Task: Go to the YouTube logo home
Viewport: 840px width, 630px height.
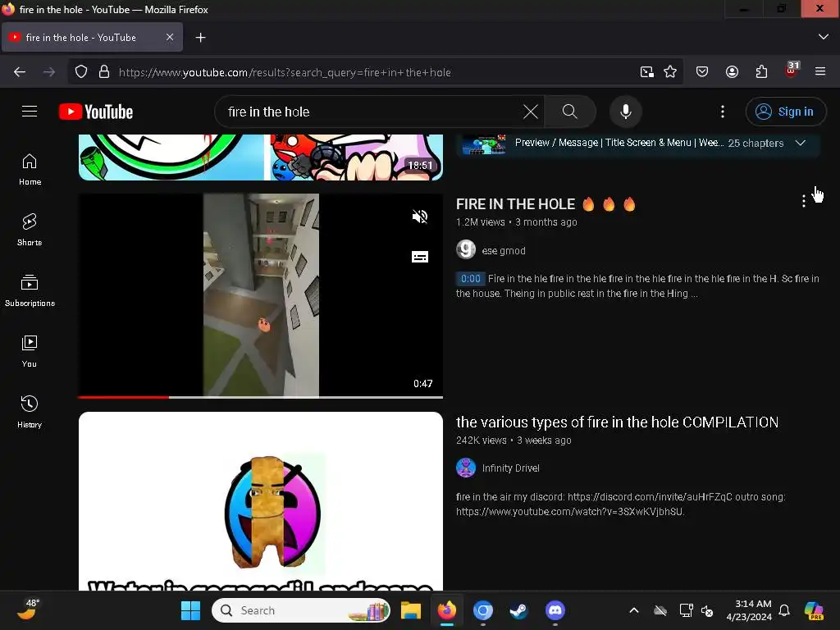Action: [96, 112]
